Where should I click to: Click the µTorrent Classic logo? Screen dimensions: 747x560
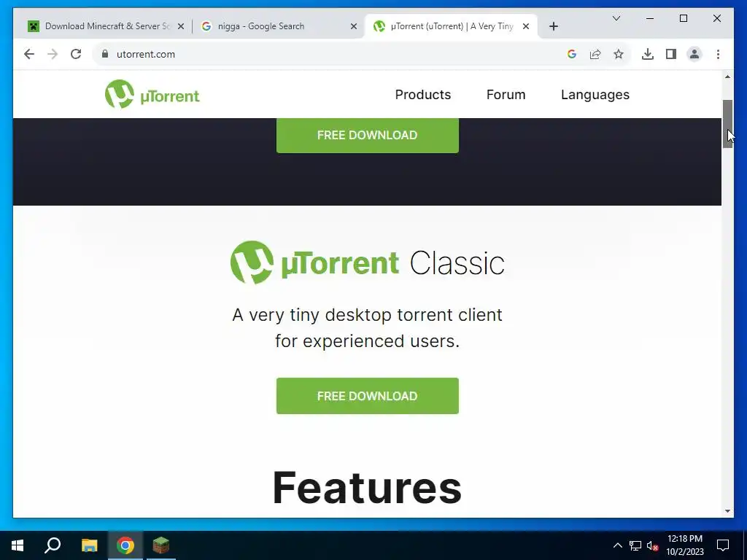tap(368, 262)
